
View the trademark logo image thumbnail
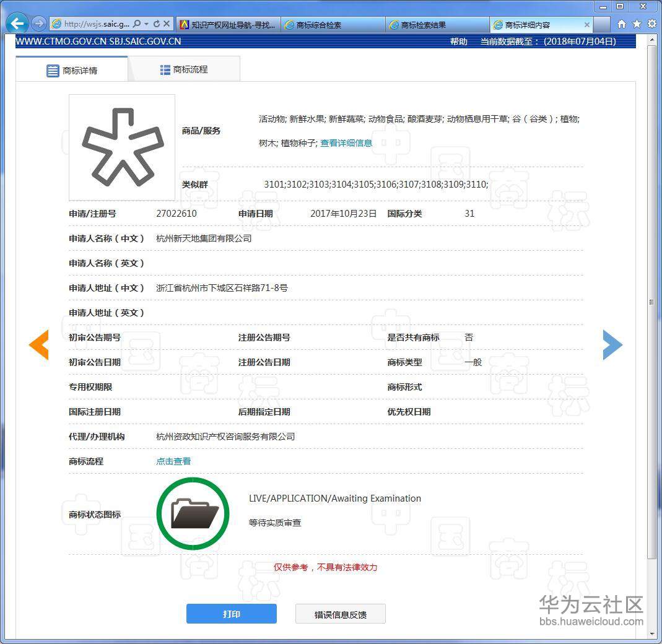(x=121, y=147)
